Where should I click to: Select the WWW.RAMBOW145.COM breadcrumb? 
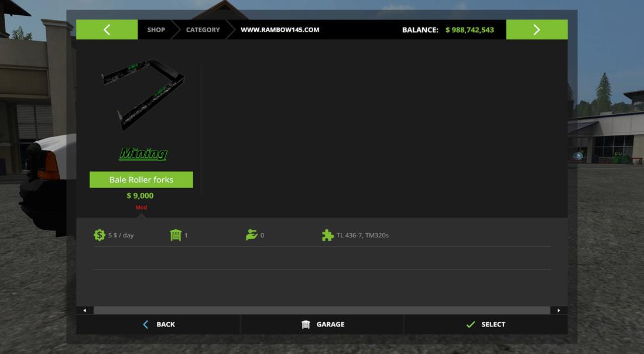(280, 30)
